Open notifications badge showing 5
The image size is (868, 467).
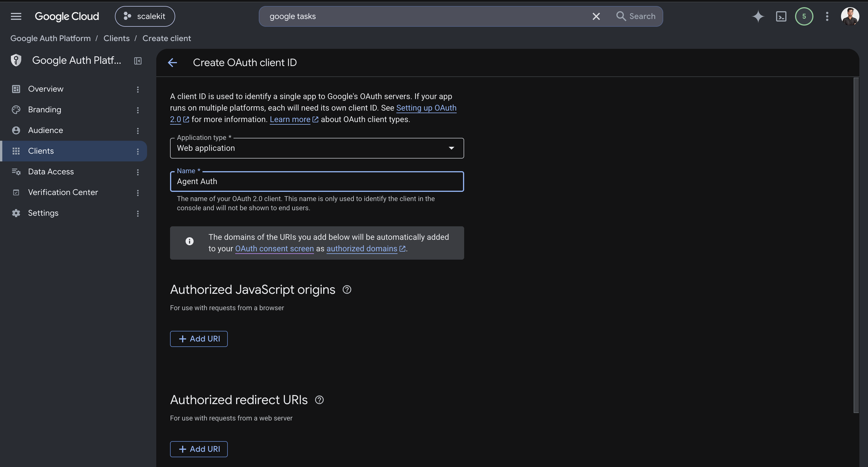click(804, 16)
